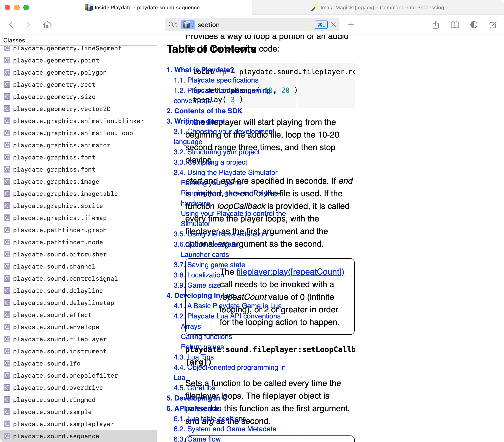504x442 pixels.
Task: Select playdate.graphics.image class
Action: click(78, 182)
